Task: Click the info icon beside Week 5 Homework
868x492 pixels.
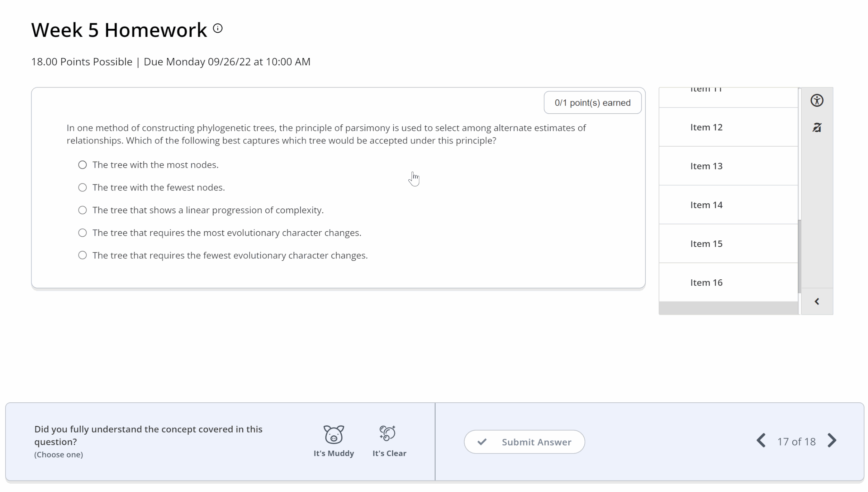Action: 218,28
